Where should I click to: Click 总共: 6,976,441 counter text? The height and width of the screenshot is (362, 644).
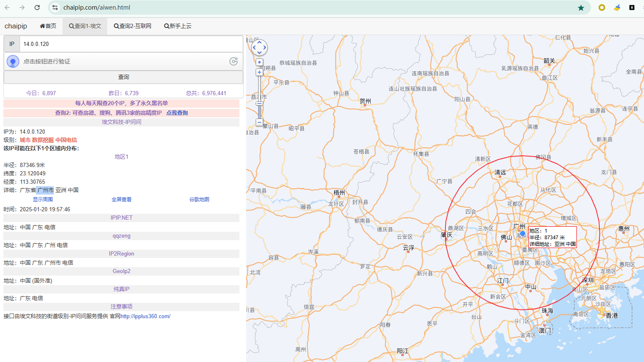pyautogui.click(x=206, y=93)
